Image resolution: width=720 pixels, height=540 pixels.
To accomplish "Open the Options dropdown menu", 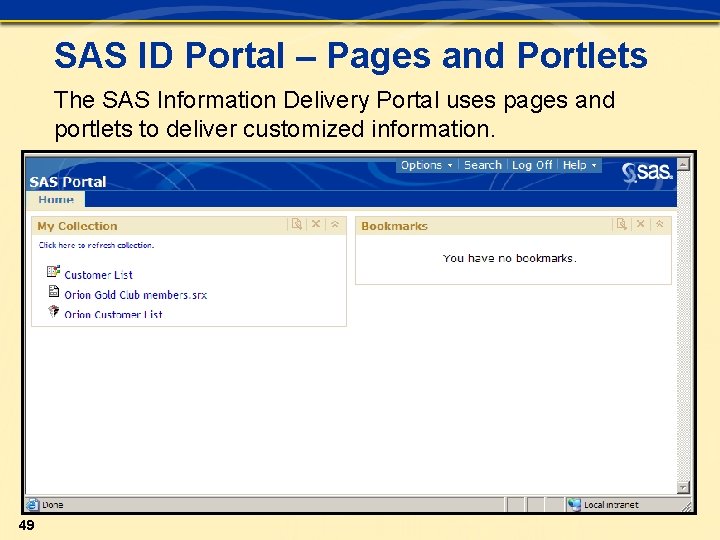I will [x=426, y=165].
